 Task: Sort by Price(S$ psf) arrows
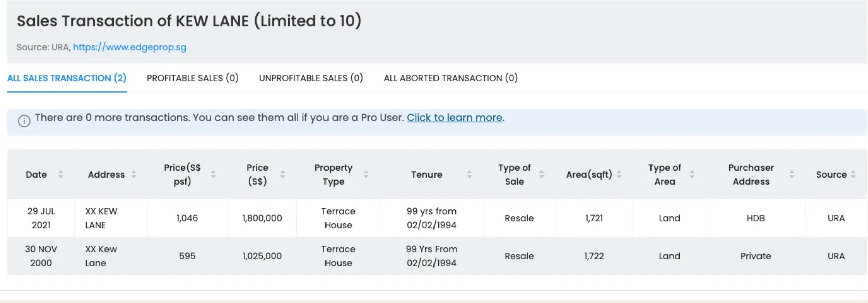coord(213,174)
